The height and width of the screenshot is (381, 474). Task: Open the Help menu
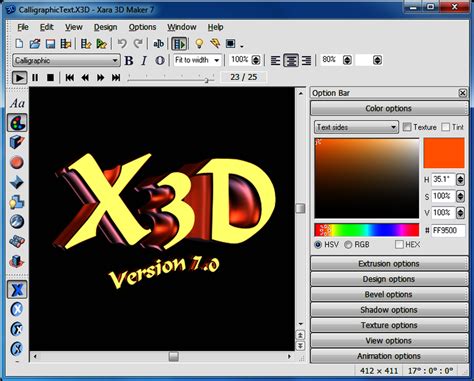point(215,27)
